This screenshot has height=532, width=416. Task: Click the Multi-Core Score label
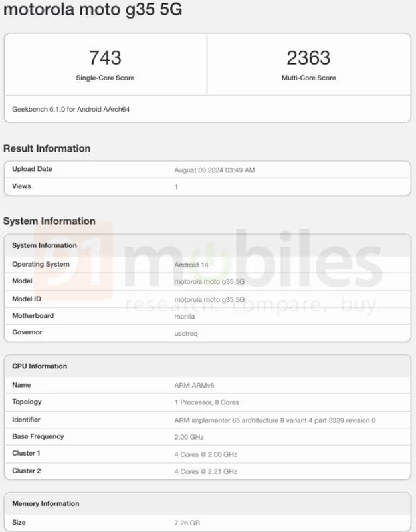[308, 78]
